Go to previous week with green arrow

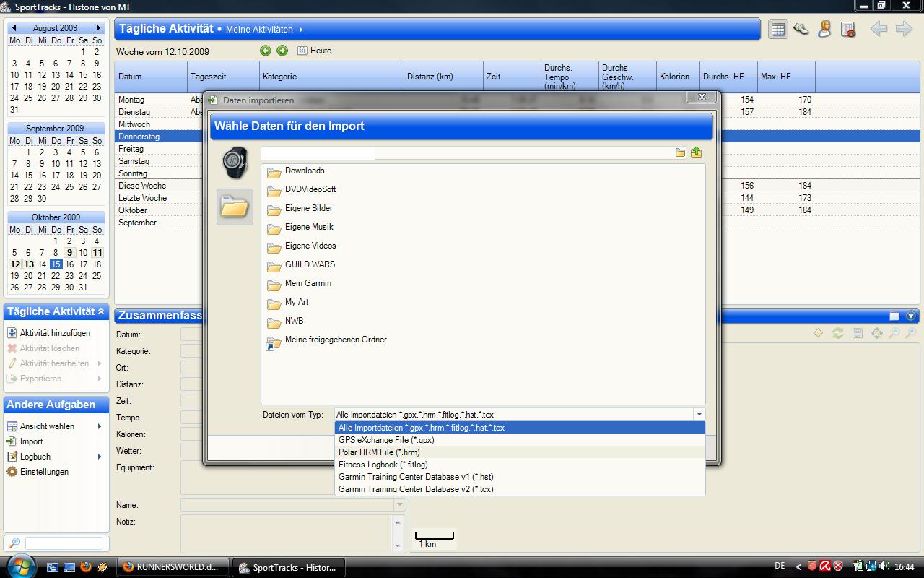tap(266, 51)
